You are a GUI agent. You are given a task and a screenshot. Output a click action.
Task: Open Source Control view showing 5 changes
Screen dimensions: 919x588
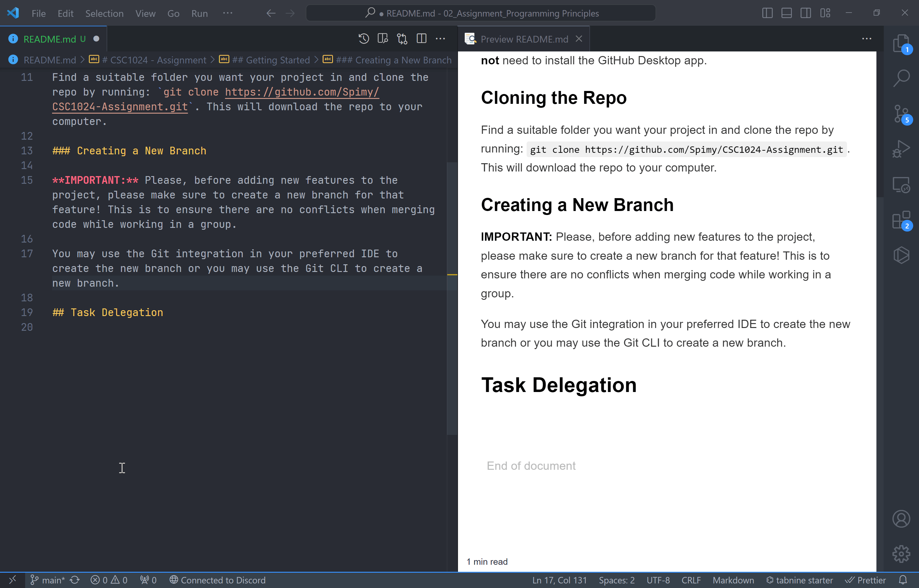902,114
